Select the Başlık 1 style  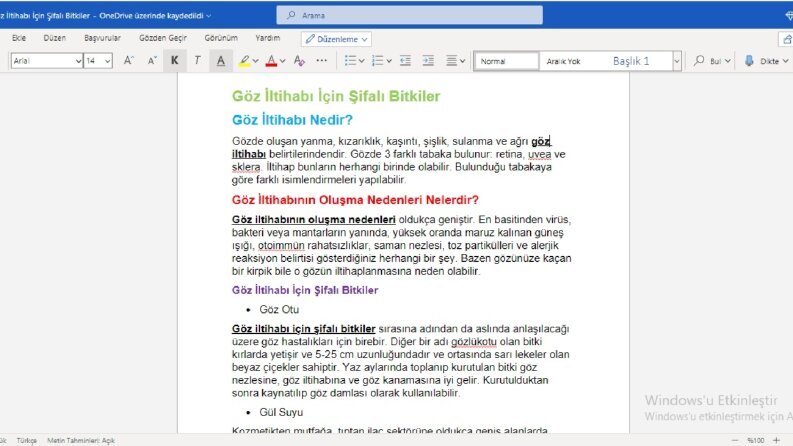click(631, 61)
